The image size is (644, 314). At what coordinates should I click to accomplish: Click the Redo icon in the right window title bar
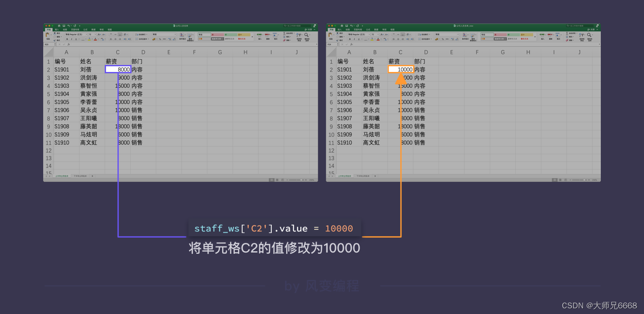click(357, 26)
